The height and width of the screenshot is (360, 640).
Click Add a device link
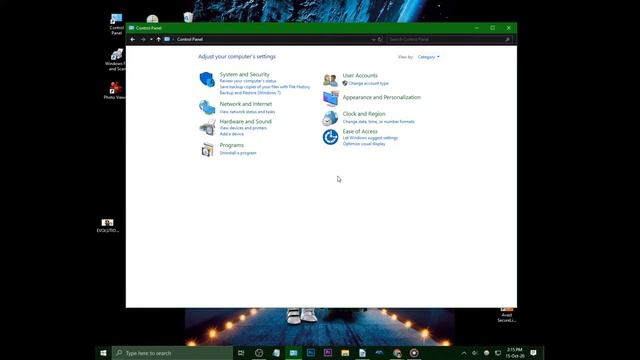click(232, 134)
